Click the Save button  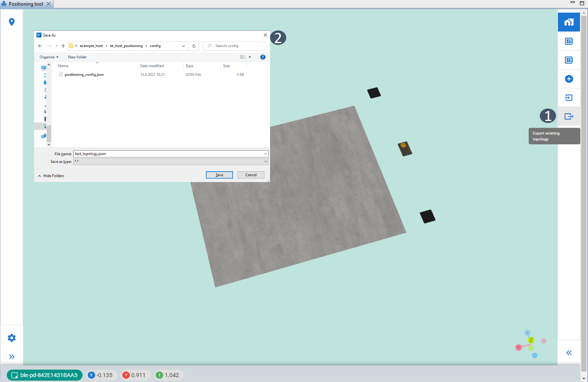(219, 175)
